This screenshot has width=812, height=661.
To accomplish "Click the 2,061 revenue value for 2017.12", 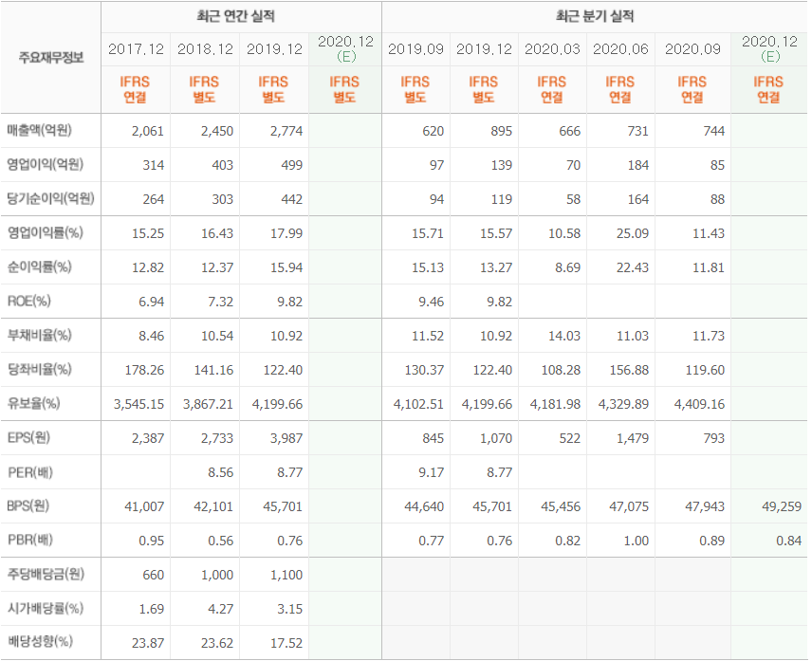I will click(148, 131).
